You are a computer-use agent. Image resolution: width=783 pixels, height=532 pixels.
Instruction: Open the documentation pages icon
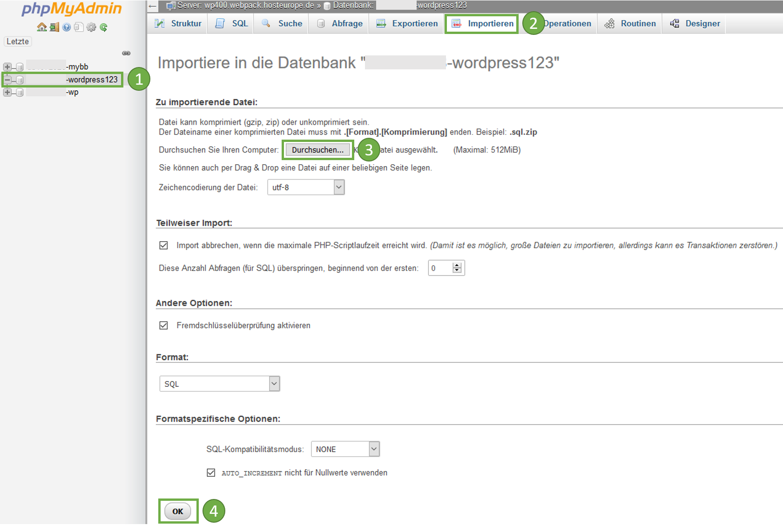point(79,27)
